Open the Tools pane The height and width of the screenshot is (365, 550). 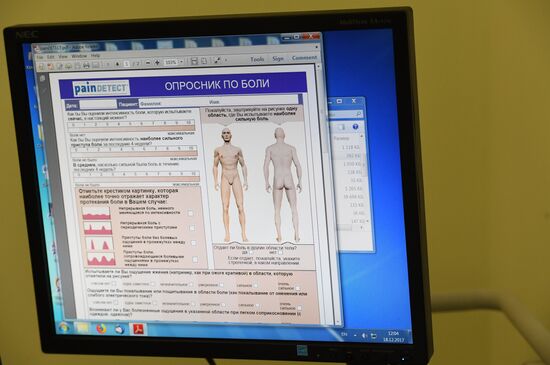[x=257, y=59]
